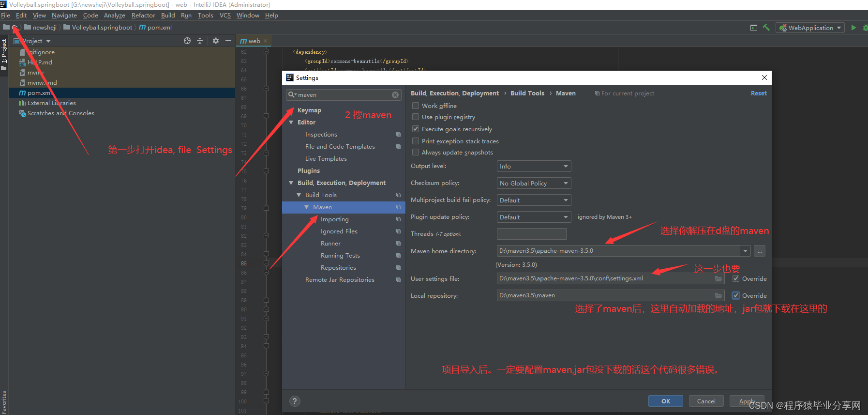Click the Reset link in Settings

coord(759,93)
